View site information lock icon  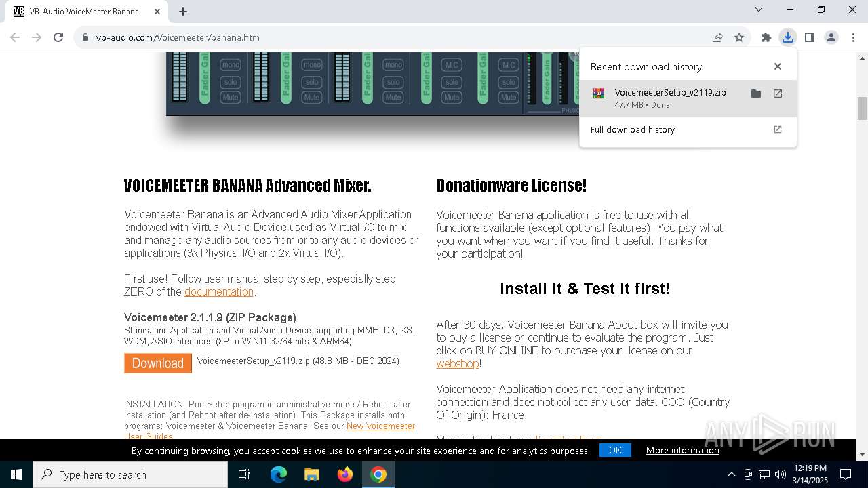pos(85,37)
